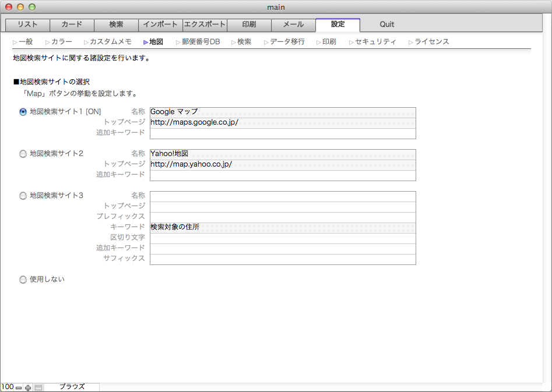The image size is (552, 392).
Task: Go to the インポート tab
Action: [160, 24]
